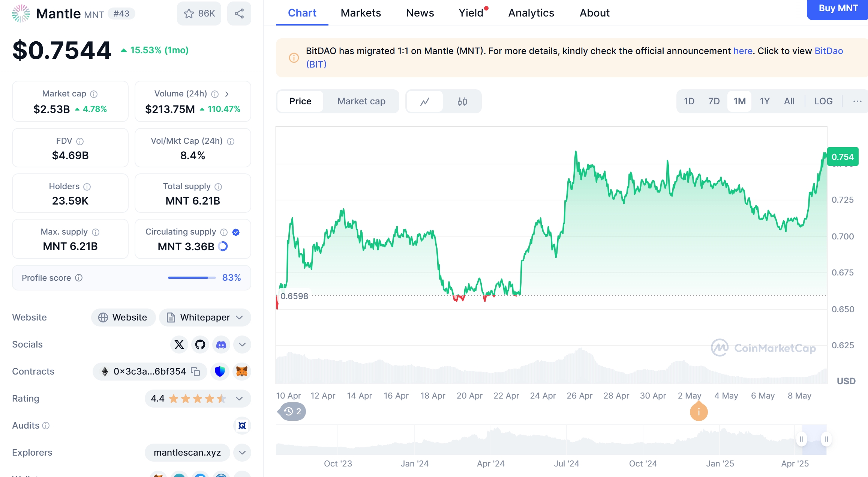Add Mantle to watchlist via star button

[x=199, y=14]
